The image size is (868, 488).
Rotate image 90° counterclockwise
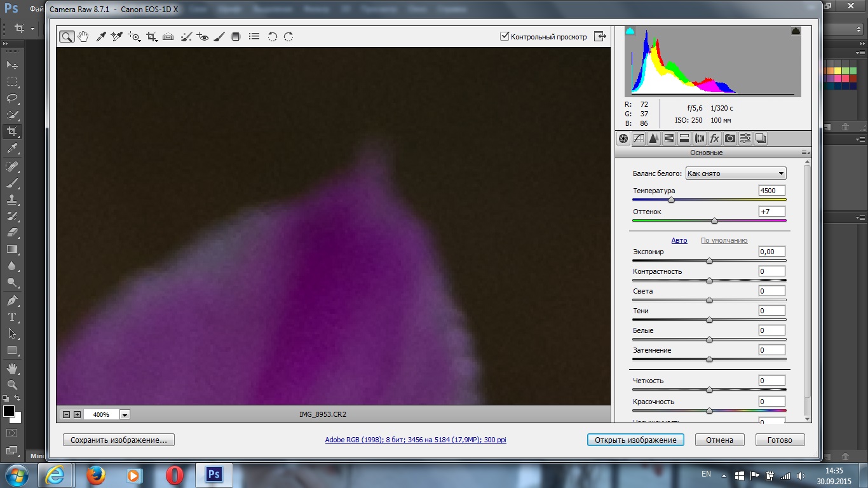[273, 37]
